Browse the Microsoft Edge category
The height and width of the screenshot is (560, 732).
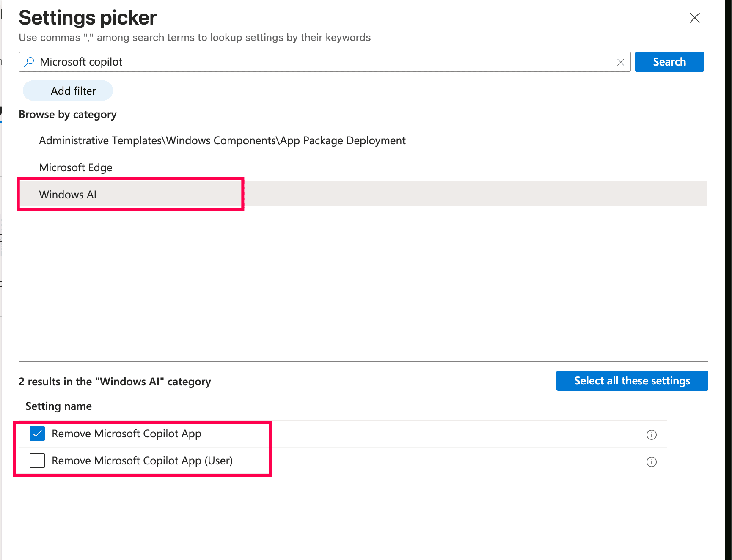pyautogui.click(x=75, y=167)
